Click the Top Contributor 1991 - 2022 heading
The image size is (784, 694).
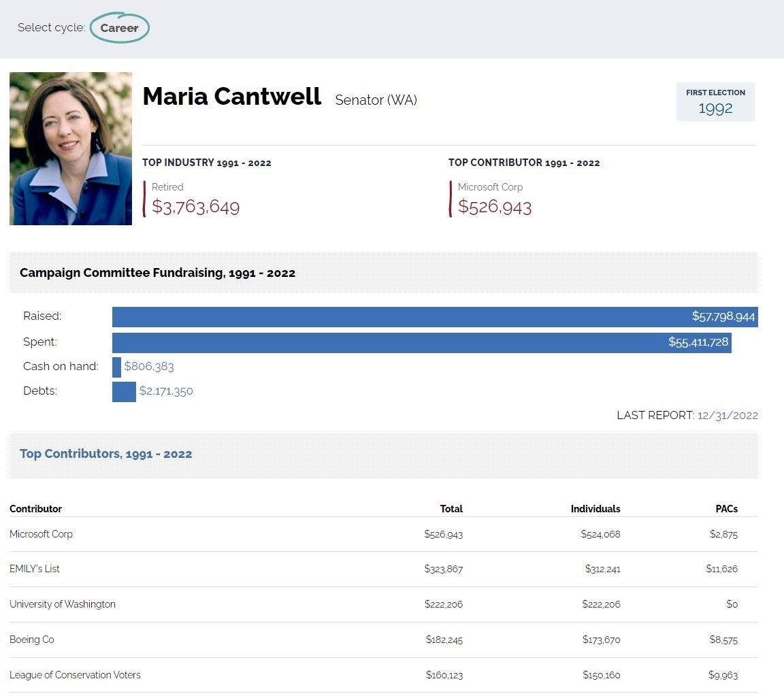[524, 163]
